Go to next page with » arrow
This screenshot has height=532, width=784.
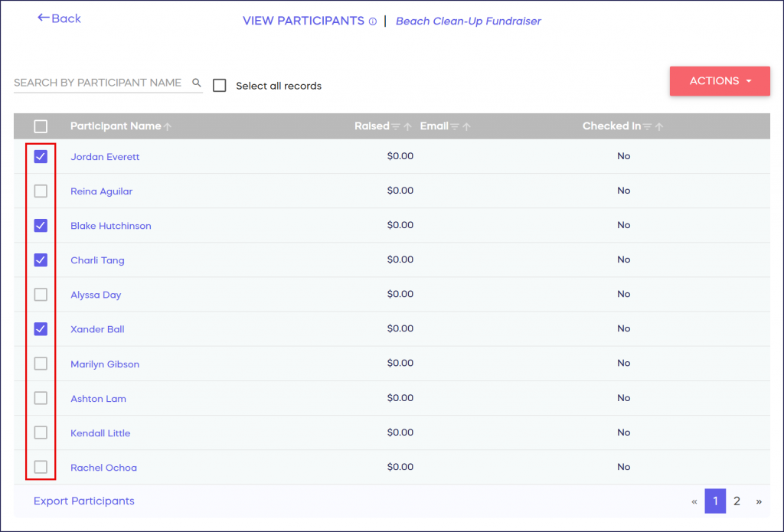[x=759, y=501]
